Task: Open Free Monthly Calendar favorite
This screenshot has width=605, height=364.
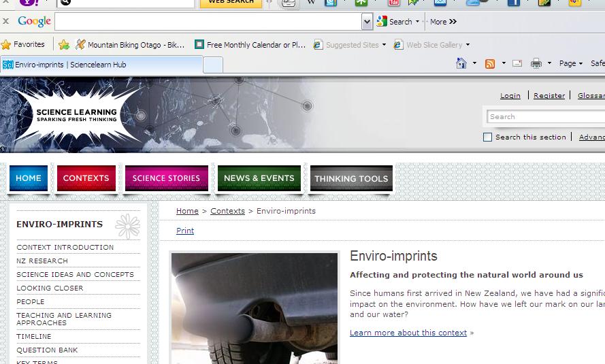Action: (250, 45)
